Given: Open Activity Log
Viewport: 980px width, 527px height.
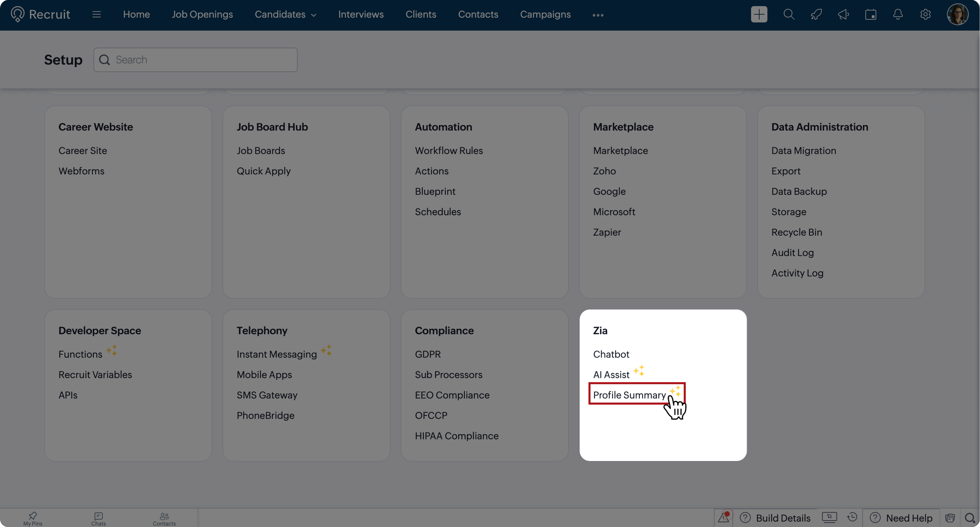Looking at the screenshot, I should (x=797, y=273).
